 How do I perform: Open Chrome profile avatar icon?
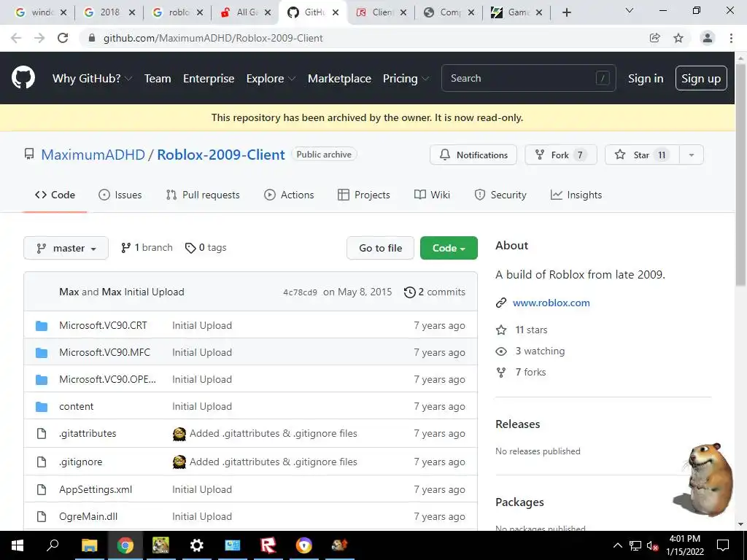[x=708, y=38]
